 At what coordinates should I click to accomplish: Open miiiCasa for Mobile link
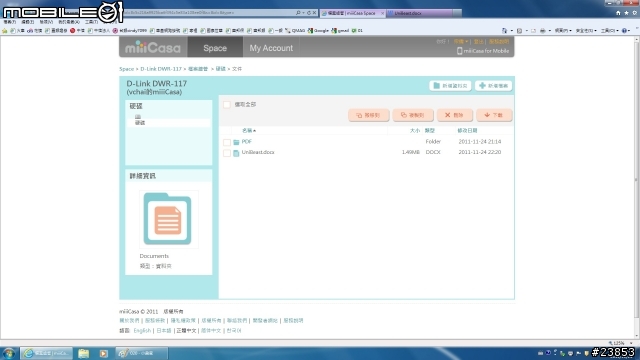[486, 51]
